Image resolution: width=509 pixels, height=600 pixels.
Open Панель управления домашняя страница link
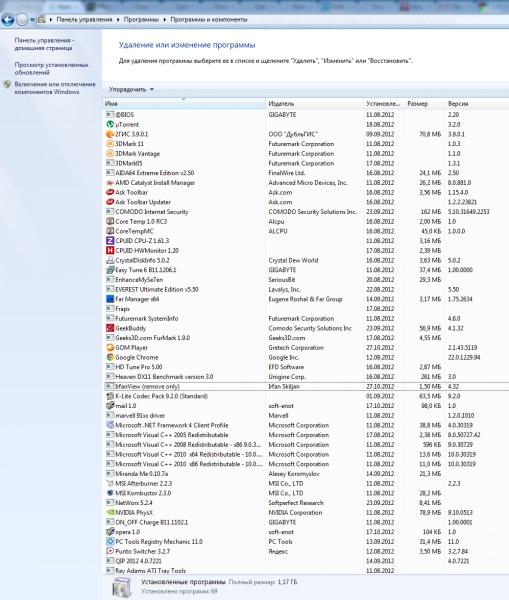click(44, 44)
